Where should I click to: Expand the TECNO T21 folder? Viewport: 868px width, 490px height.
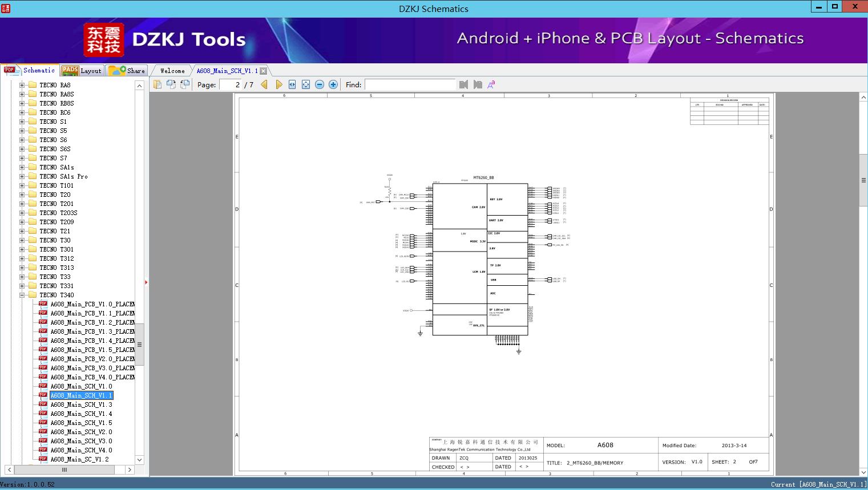[22, 231]
